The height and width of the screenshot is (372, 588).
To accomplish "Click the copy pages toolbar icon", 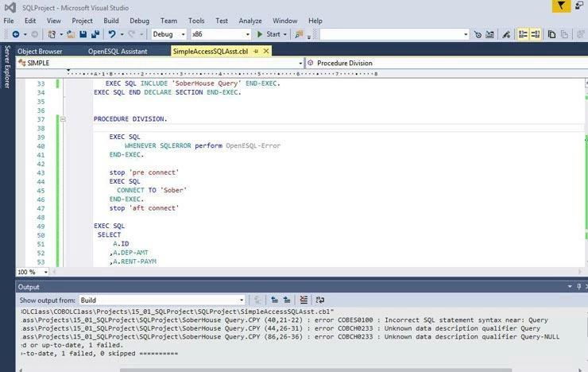I will tap(551, 35).
